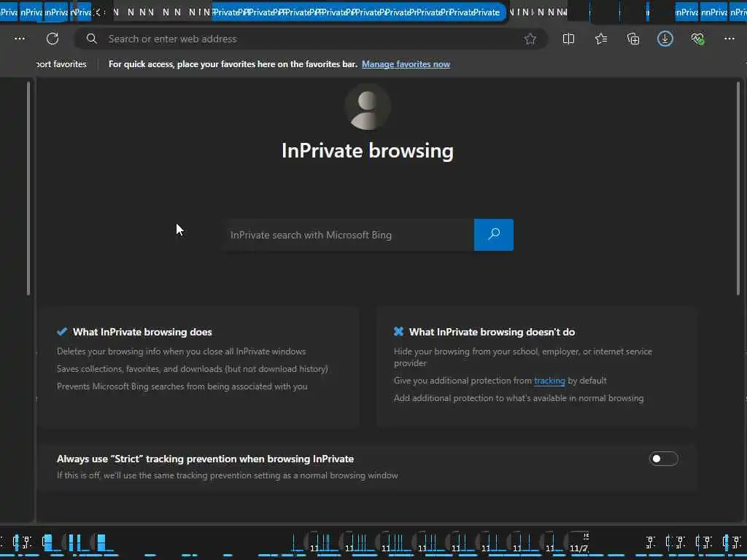Click the InPrivate search with Microsoft Bing box

349,235
